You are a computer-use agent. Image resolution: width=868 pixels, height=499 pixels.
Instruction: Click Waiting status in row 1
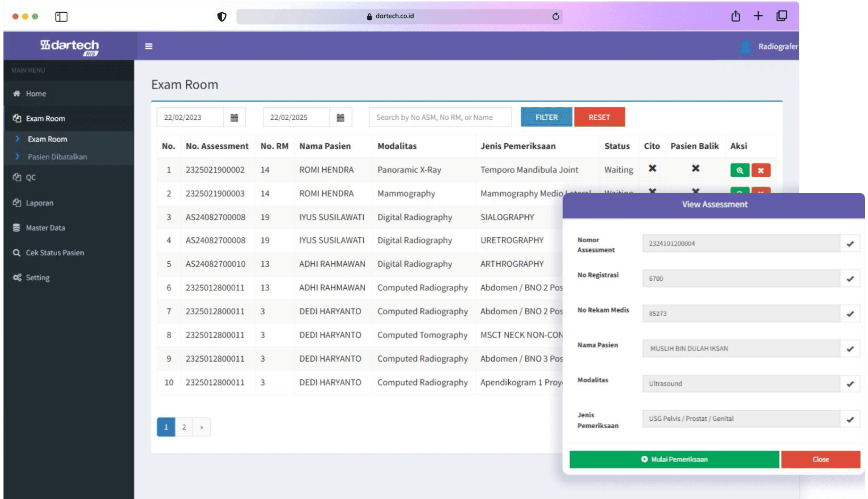(619, 170)
